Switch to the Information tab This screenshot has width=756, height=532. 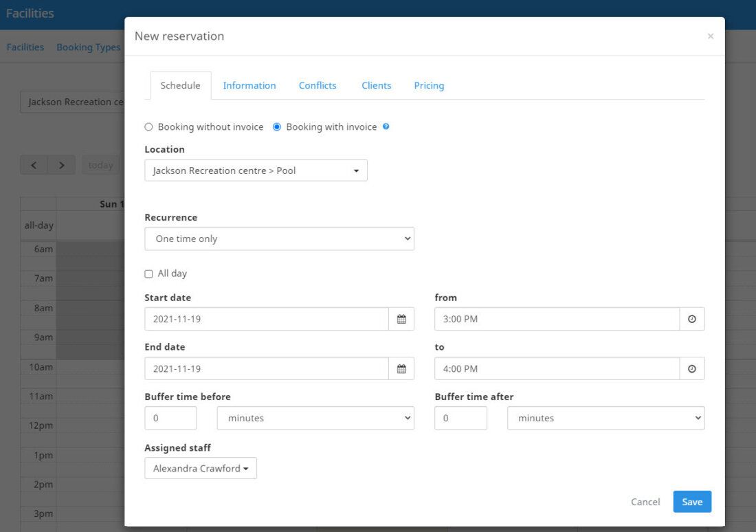(249, 85)
